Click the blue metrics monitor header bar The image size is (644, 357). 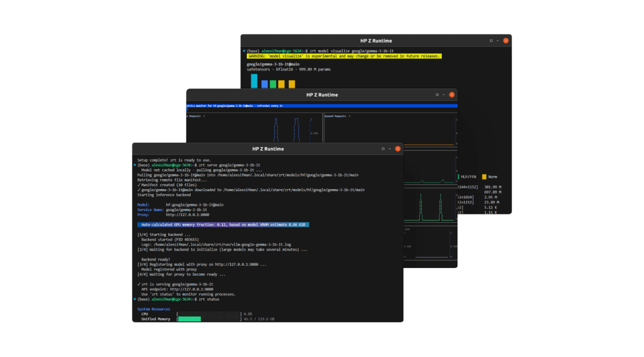click(322, 106)
